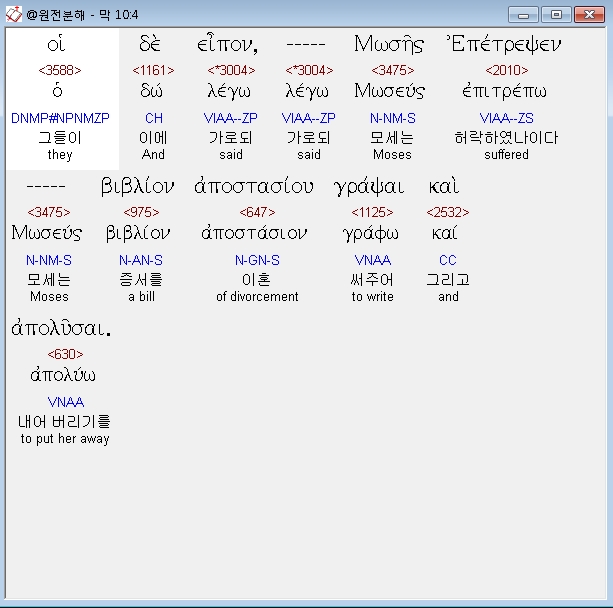Click the parsing code CH
The height and width of the screenshot is (608, 613).
[154, 118]
